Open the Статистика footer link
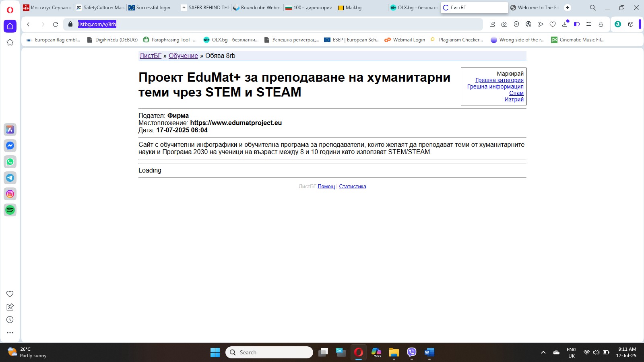This screenshot has width=644, height=362. [x=352, y=187]
